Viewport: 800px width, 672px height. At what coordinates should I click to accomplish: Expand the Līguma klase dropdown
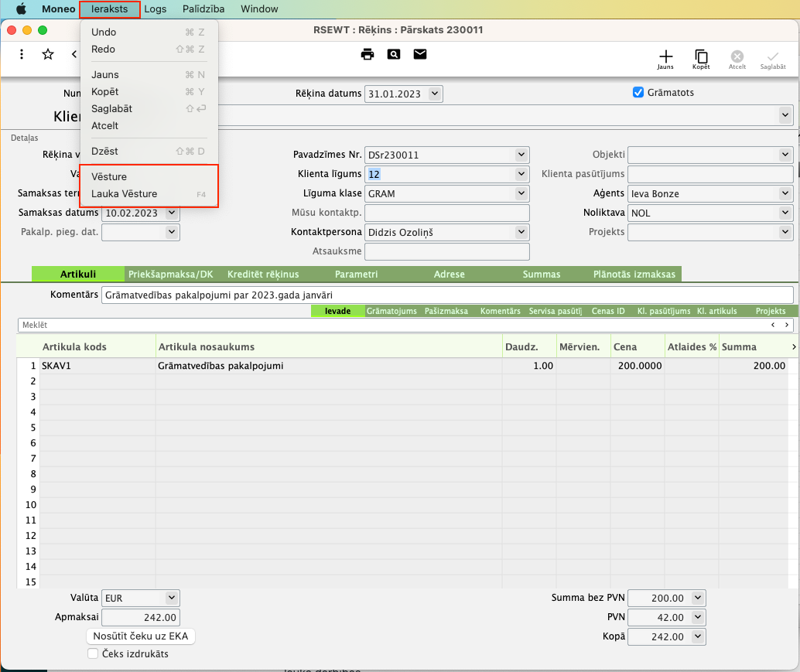pyautogui.click(x=521, y=193)
